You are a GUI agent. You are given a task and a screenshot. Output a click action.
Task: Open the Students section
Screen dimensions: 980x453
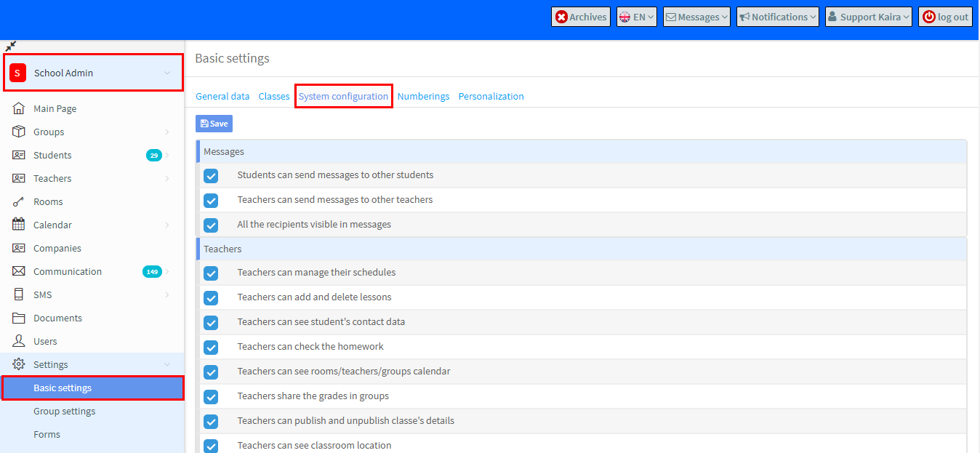point(52,154)
